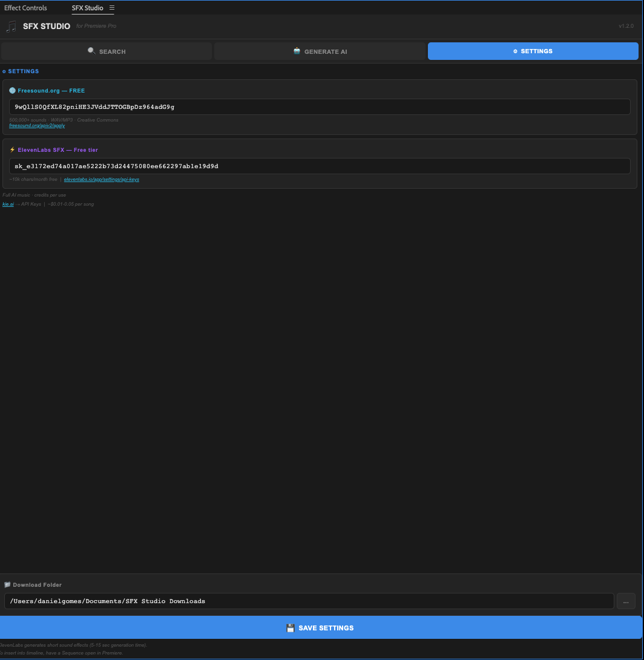Click the '~10k chars/month free' text
This screenshot has width=644, height=660.
pyautogui.click(x=33, y=179)
